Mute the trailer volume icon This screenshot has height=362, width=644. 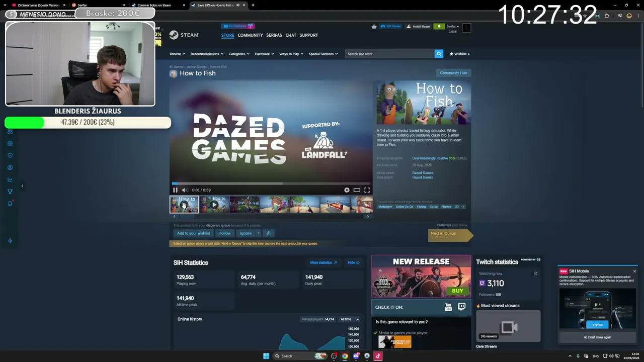pos(185,190)
